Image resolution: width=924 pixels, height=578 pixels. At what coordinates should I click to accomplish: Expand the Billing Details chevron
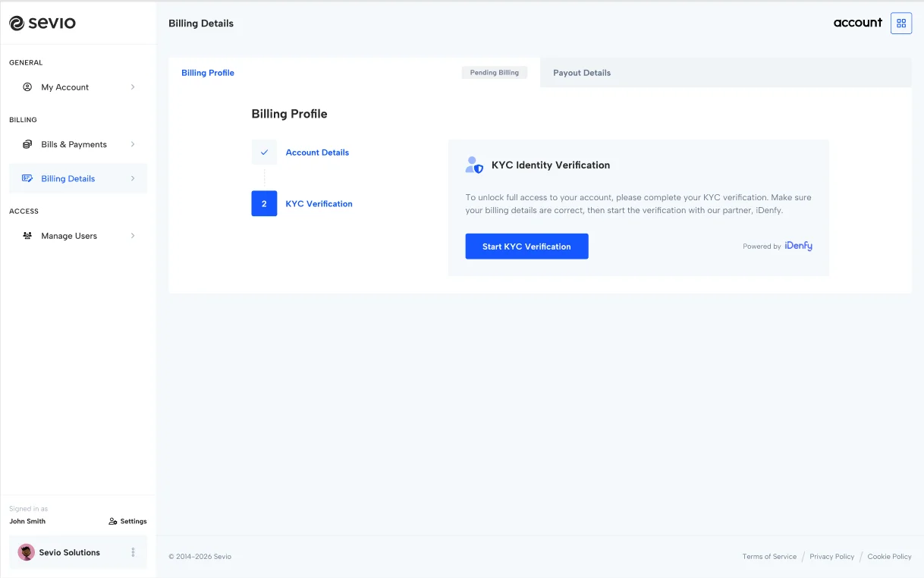click(133, 178)
